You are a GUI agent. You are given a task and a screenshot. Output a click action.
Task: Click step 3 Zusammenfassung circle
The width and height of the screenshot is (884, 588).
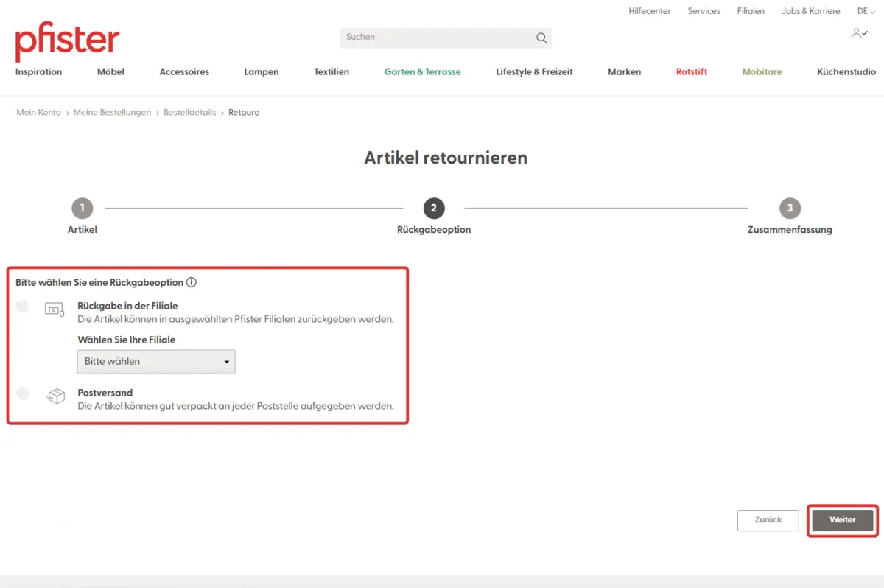point(790,209)
